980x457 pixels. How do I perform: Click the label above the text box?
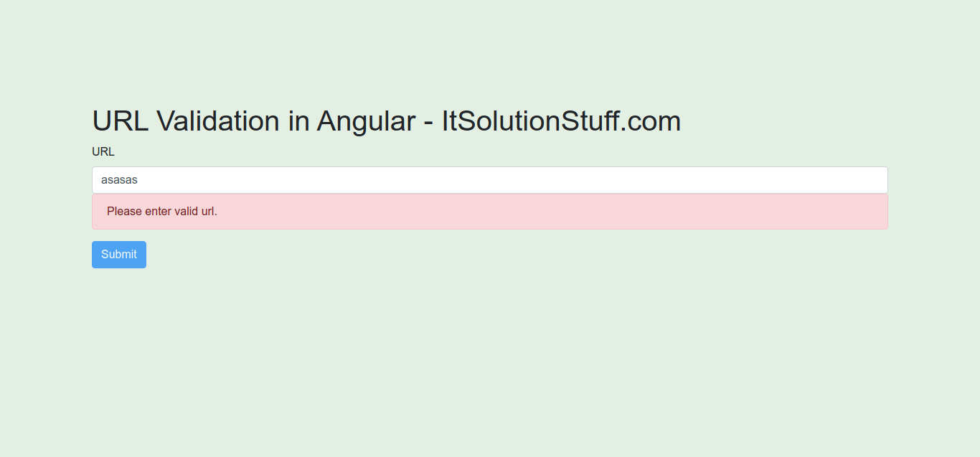[x=103, y=151]
